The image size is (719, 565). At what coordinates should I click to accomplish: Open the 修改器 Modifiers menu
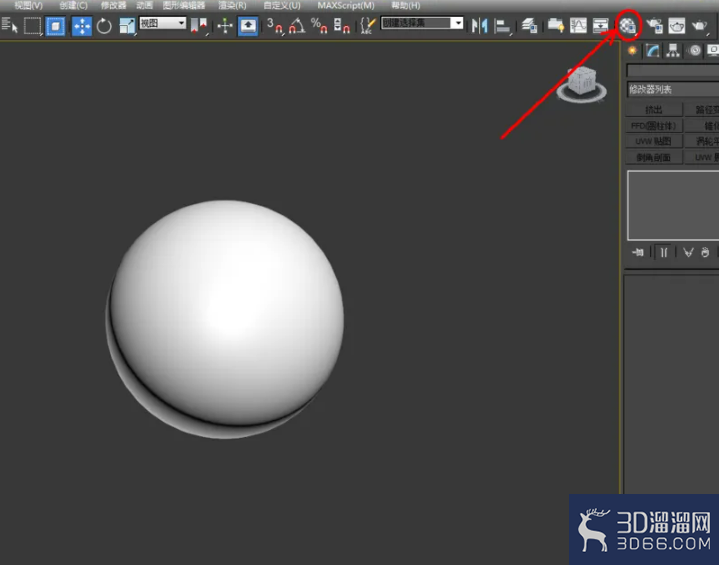(x=113, y=6)
